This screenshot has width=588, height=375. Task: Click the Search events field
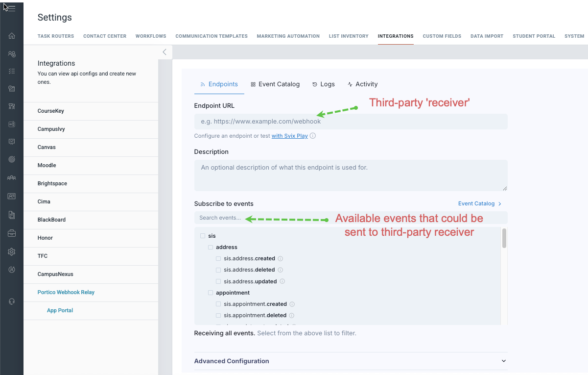point(351,218)
